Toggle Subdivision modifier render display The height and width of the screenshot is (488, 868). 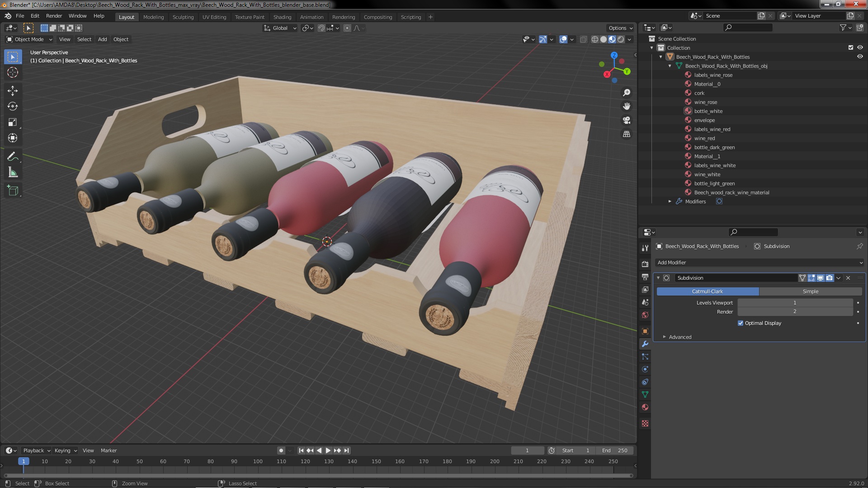830,278
